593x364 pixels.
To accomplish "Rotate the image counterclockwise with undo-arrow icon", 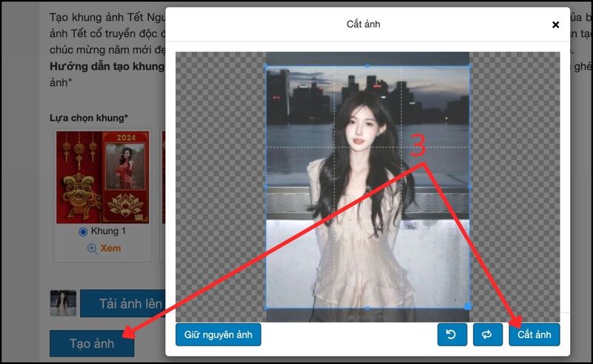I will (452, 334).
